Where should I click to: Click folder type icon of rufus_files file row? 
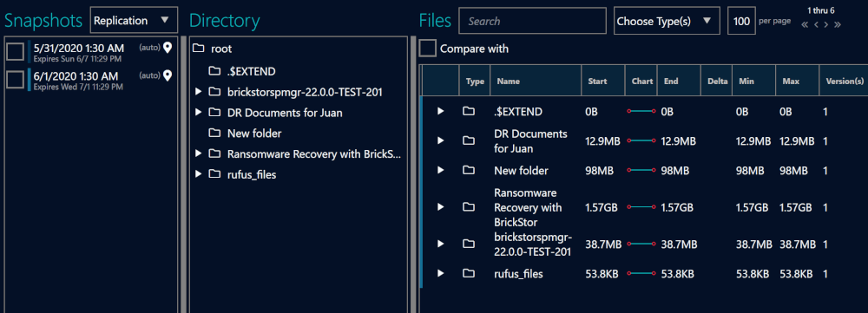coord(469,273)
